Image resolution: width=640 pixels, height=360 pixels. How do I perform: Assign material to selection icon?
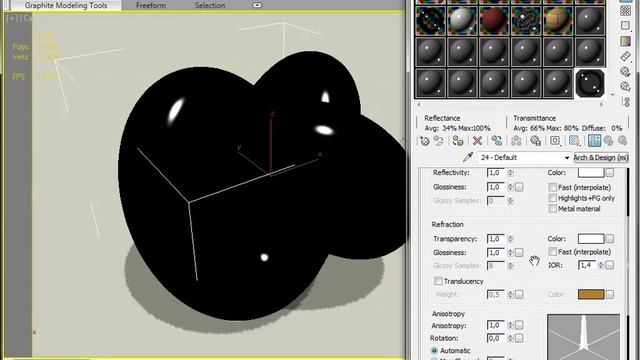458,141
